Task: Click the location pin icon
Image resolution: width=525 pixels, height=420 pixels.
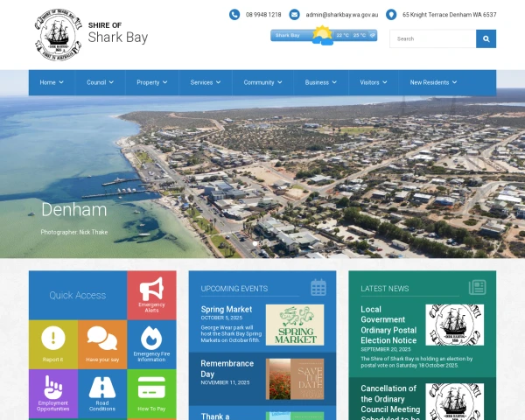Action: (391, 15)
